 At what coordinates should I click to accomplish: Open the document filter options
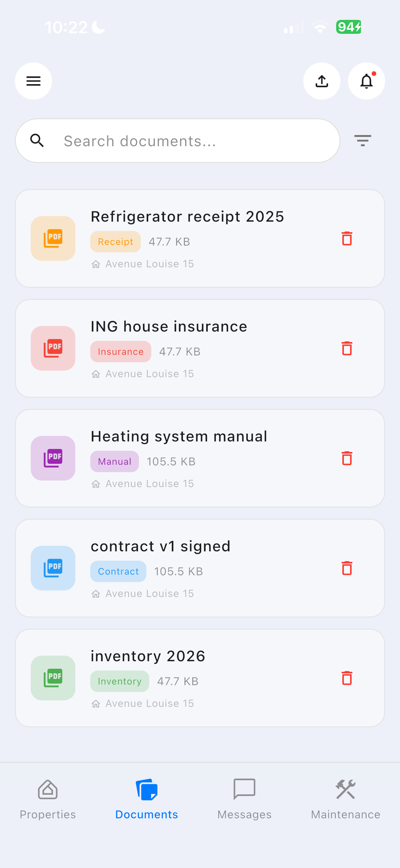362,141
